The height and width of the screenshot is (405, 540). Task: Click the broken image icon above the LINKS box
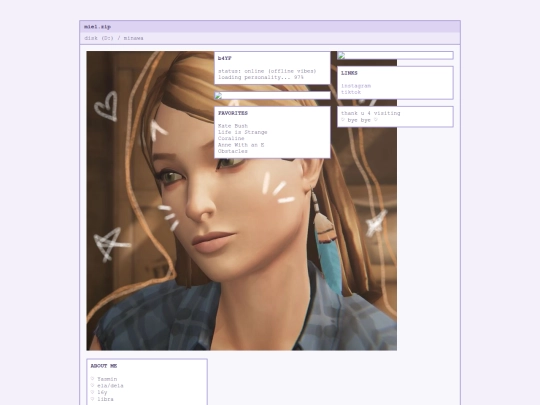pyautogui.click(x=341, y=55)
